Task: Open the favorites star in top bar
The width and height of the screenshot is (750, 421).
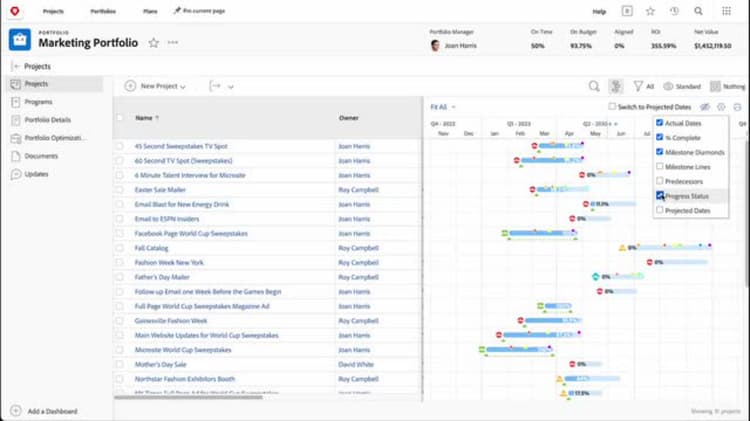Action: 650,11
